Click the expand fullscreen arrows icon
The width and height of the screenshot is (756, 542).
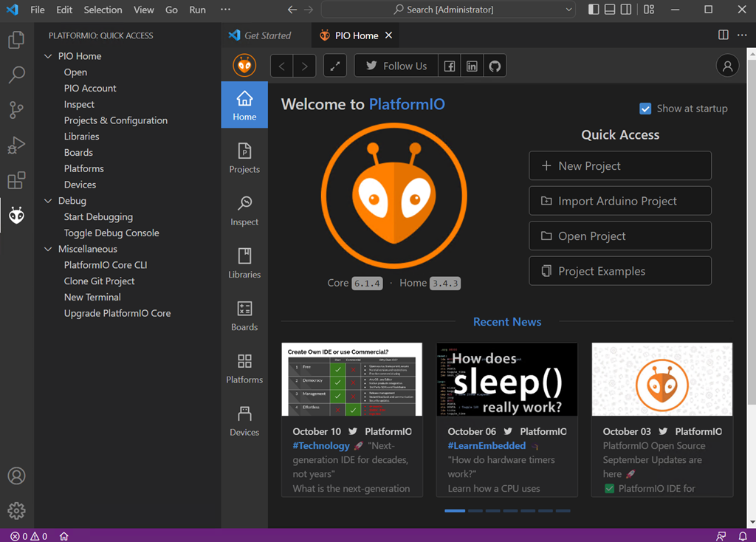tap(335, 66)
